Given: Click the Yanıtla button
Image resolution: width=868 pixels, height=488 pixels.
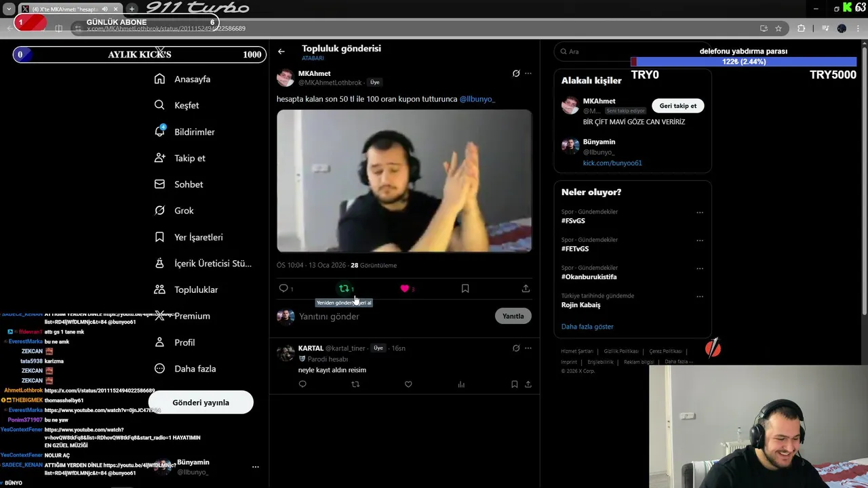Looking at the screenshot, I should [513, 317].
